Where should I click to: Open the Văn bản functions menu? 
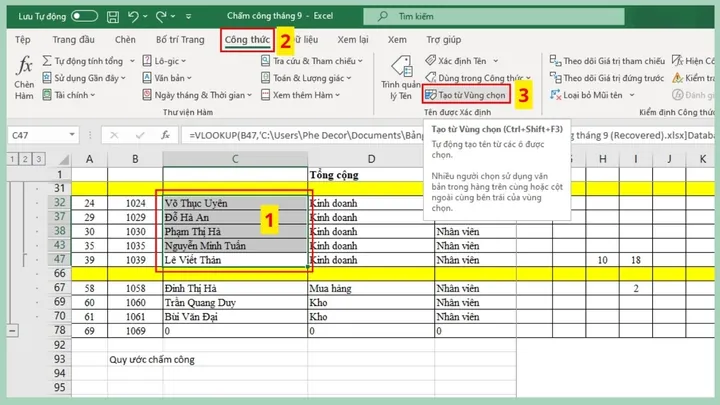(167, 78)
